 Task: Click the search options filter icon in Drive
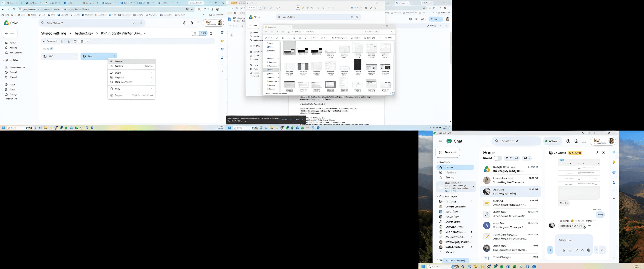(141, 23)
